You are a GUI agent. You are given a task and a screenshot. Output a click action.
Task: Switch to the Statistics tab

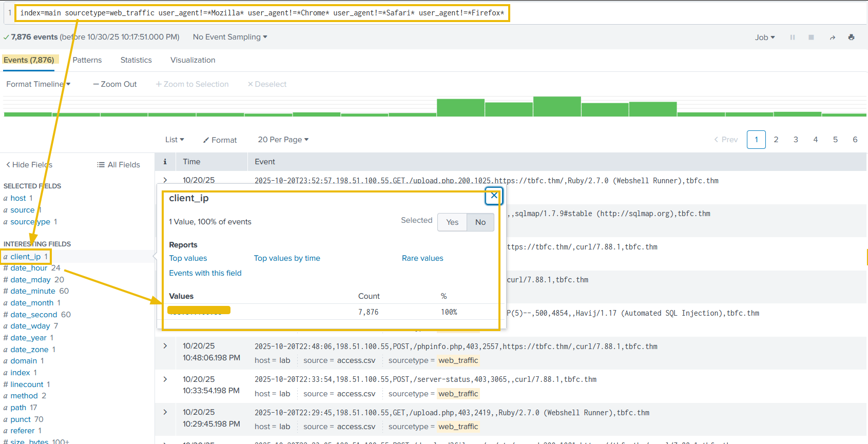pos(136,60)
